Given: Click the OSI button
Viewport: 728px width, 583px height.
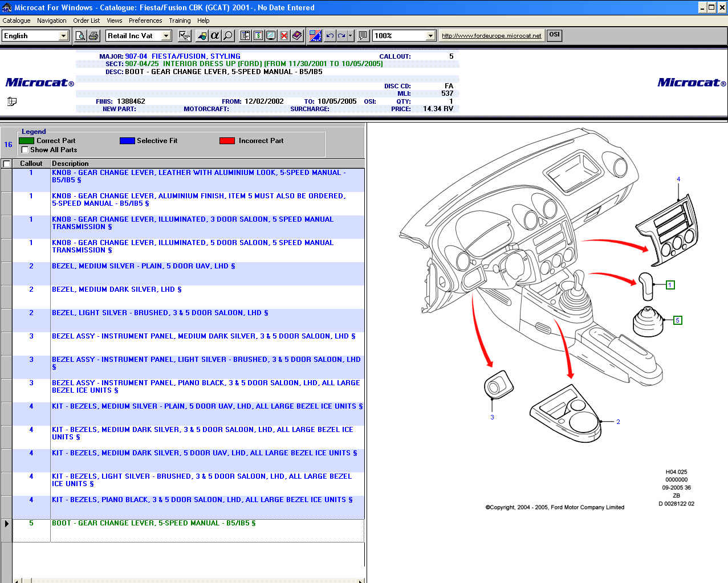Looking at the screenshot, I should tap(554, 35).
